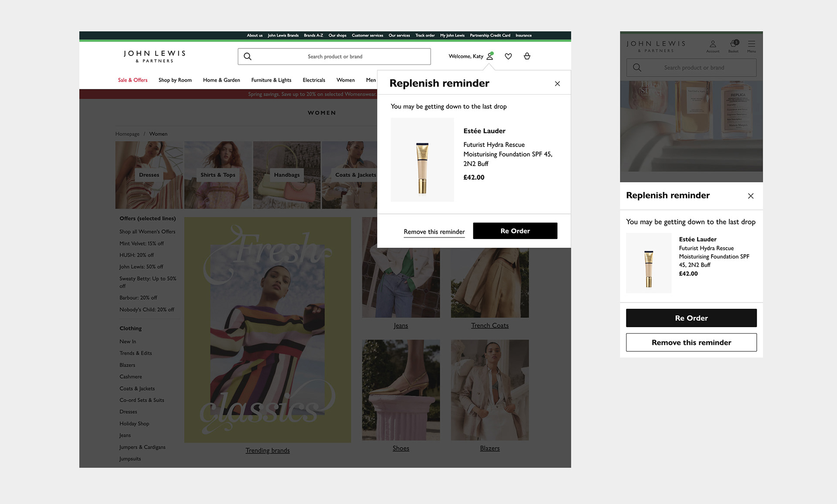The height and width of the screenshot is (504, 837).
Task: Click Nobody's Child: 20% off link
Action: click(146, 310)
